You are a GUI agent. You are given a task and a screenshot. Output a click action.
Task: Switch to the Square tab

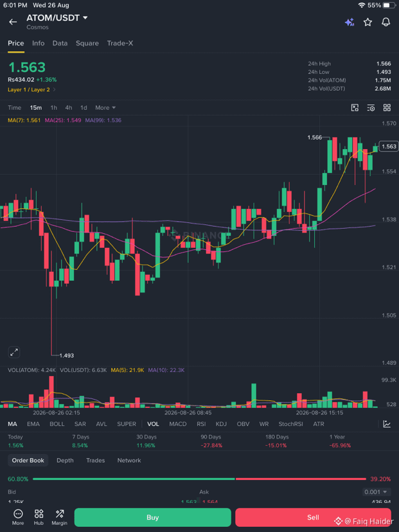pos(87,43)
